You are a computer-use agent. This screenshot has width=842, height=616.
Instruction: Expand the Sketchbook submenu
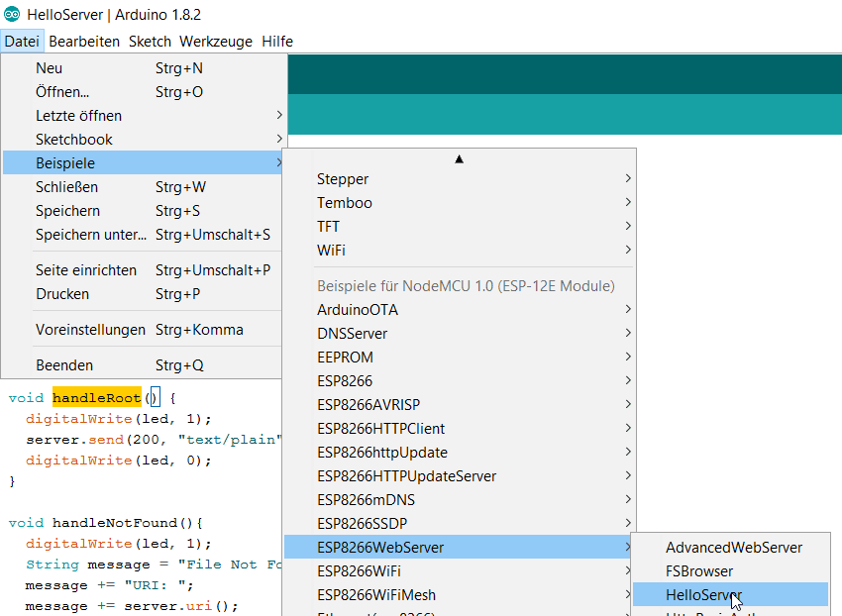(x=74, y=140)
